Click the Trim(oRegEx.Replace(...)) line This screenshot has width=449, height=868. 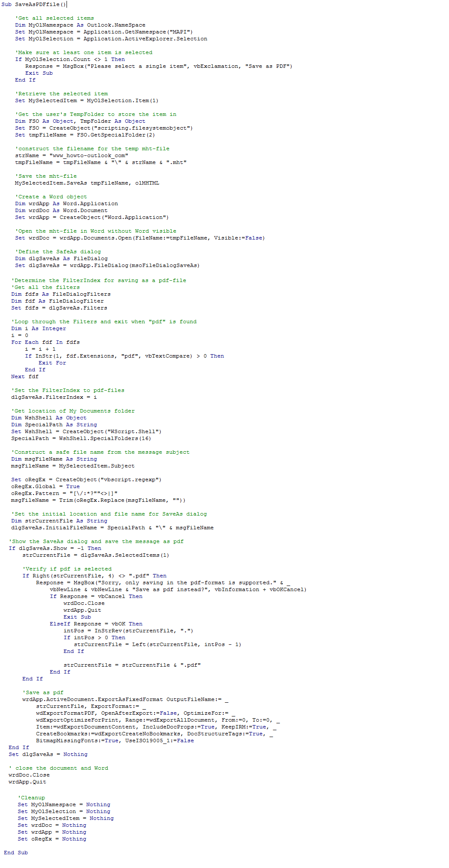click(98, 500)
